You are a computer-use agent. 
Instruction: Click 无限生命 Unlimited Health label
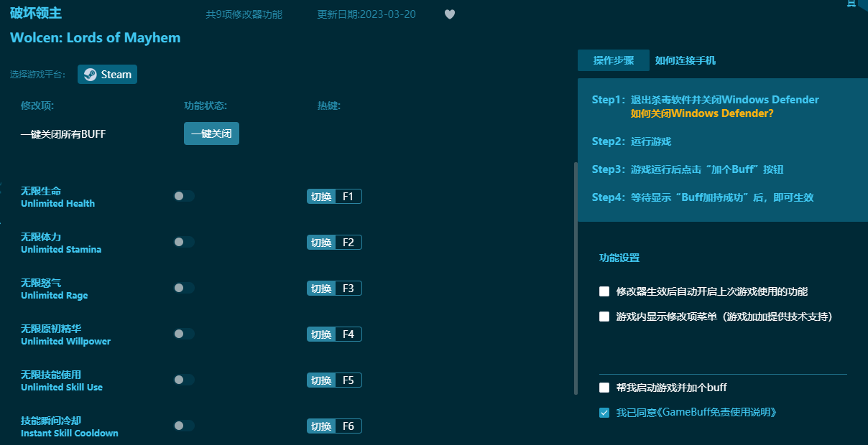point(57,197)
